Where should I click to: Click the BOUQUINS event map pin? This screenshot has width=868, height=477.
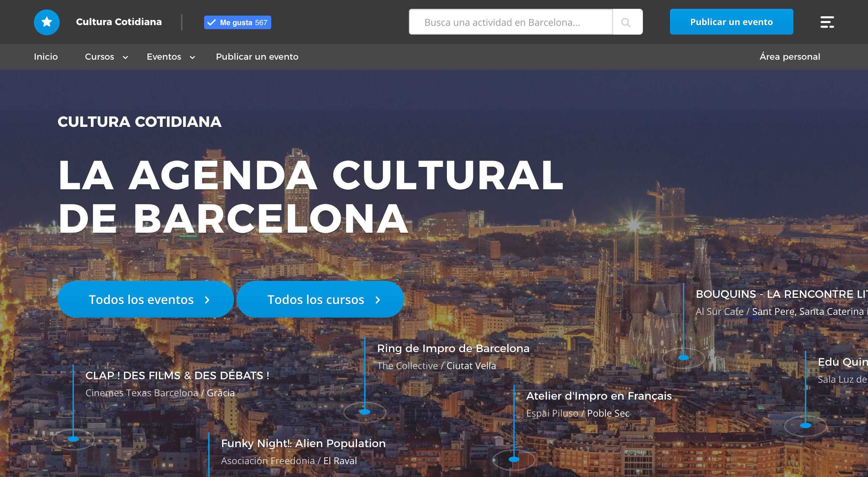(x=684, y=358)
